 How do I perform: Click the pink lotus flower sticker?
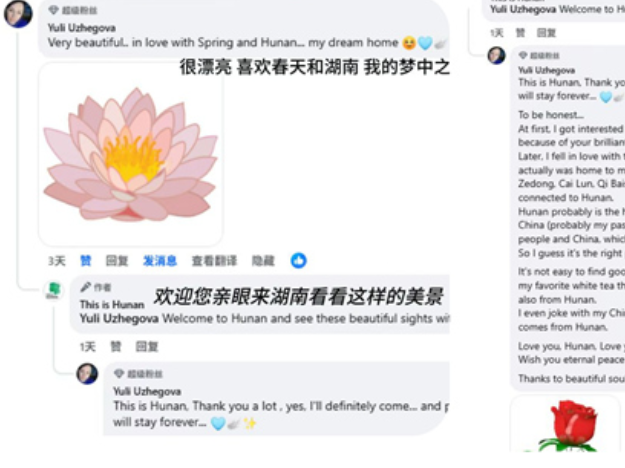130,155
